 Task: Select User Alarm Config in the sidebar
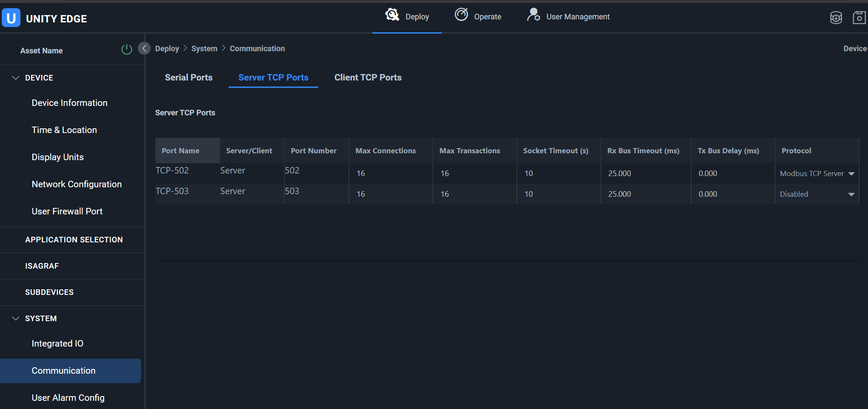(68, 398)
